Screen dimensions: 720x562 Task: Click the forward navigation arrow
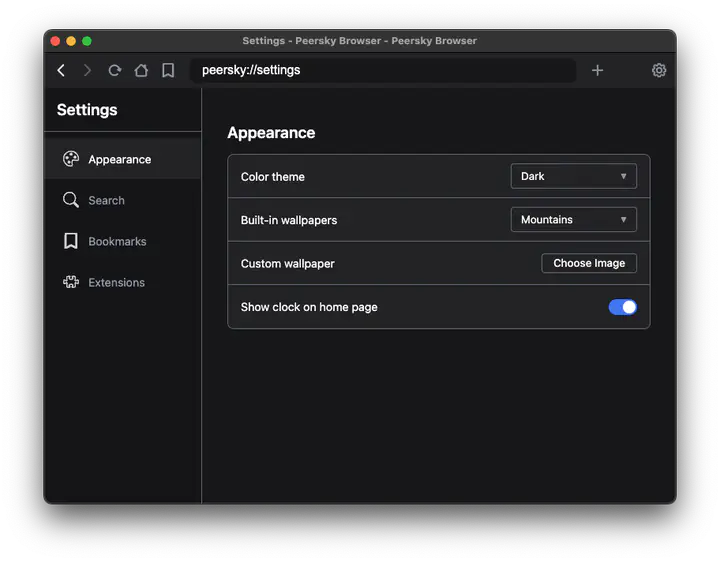[x=87, y=70]
